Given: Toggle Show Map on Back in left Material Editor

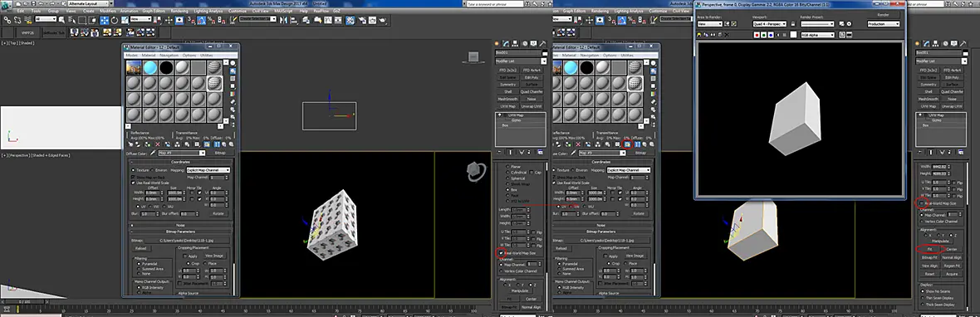Looking at the screenshot, I should tap(133, 178).
